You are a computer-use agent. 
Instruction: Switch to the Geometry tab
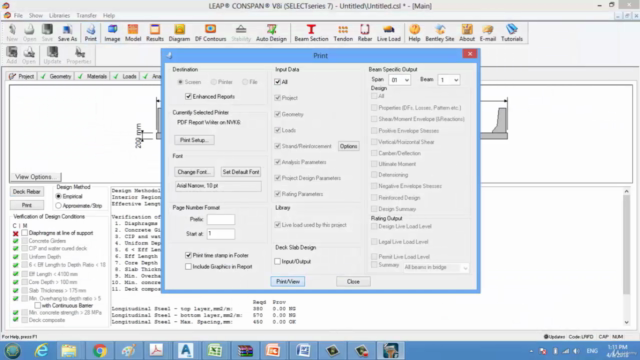[56, 76]
